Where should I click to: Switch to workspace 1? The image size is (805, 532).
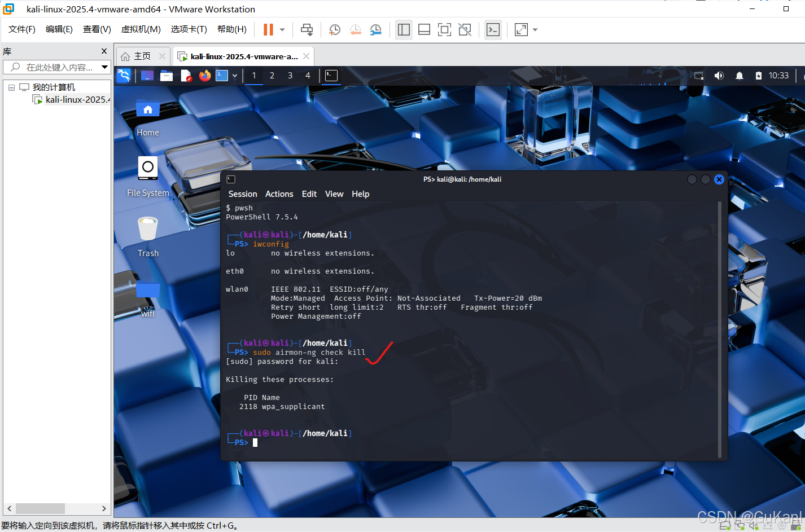click(254, 76)
